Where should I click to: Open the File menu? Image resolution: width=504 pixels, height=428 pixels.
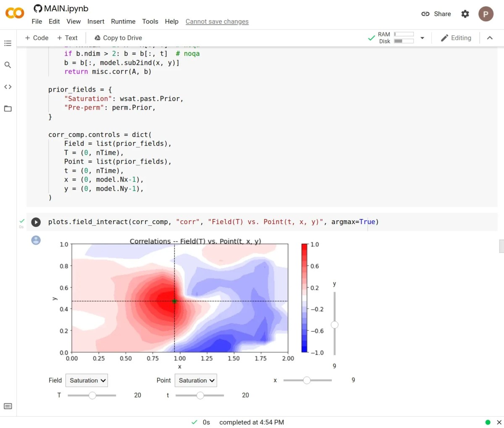click(37, 21)
